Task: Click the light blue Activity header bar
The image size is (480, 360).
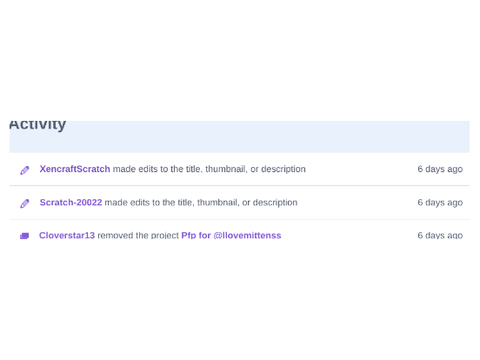Action: coord(239,137)
